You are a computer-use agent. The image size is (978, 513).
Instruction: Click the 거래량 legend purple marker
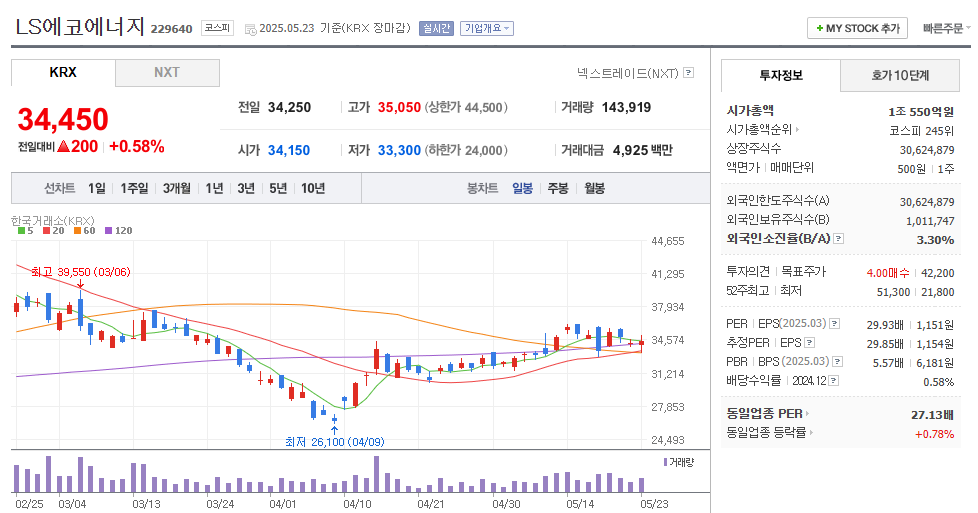click(666, 462)
